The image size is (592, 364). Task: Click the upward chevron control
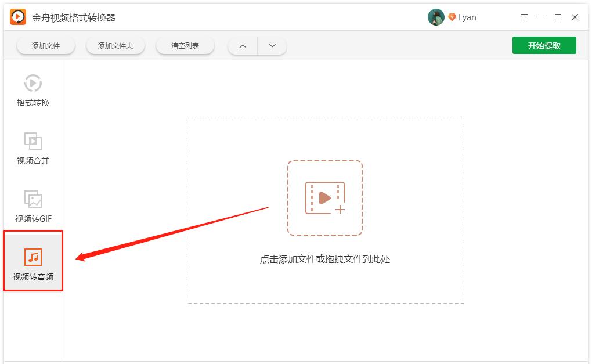pyautogui.click(x=242, y=45)
